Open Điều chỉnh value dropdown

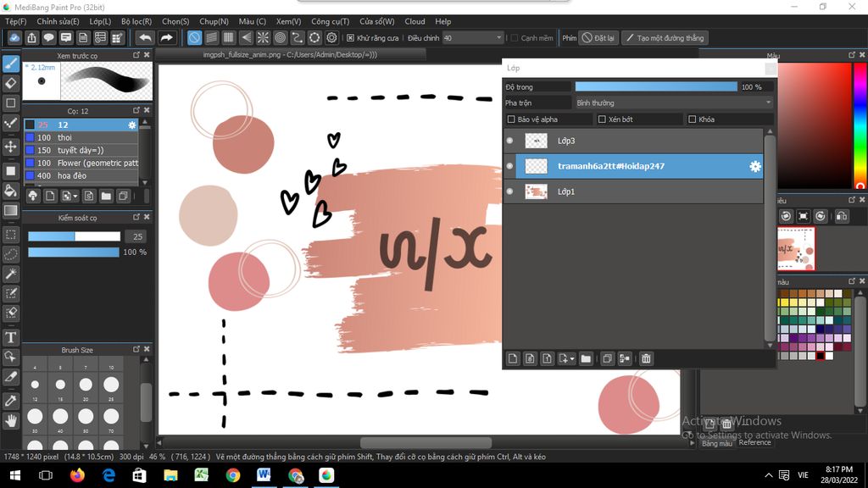tap(472, 37)
